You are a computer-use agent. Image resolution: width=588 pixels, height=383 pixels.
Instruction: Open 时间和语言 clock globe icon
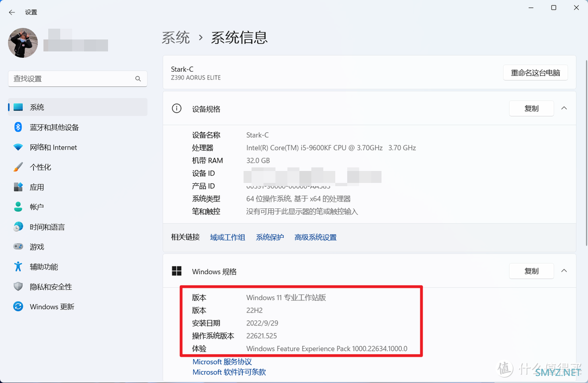pos(18,227)
